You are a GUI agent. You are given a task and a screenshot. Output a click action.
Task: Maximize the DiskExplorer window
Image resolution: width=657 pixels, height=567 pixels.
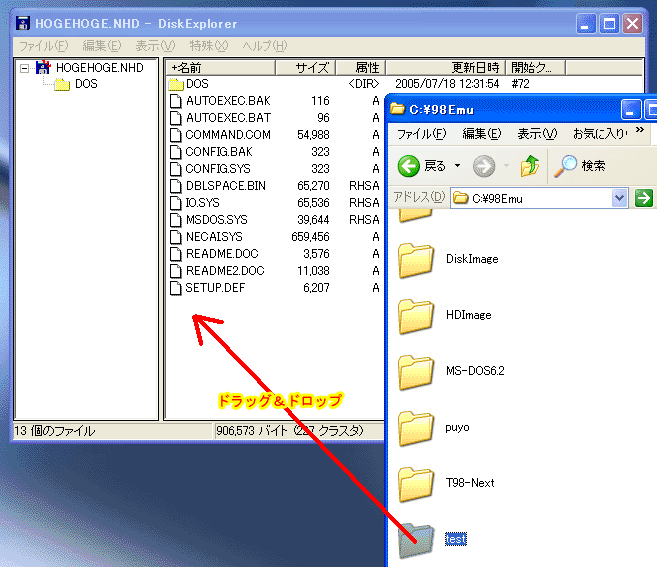(609, 24)
